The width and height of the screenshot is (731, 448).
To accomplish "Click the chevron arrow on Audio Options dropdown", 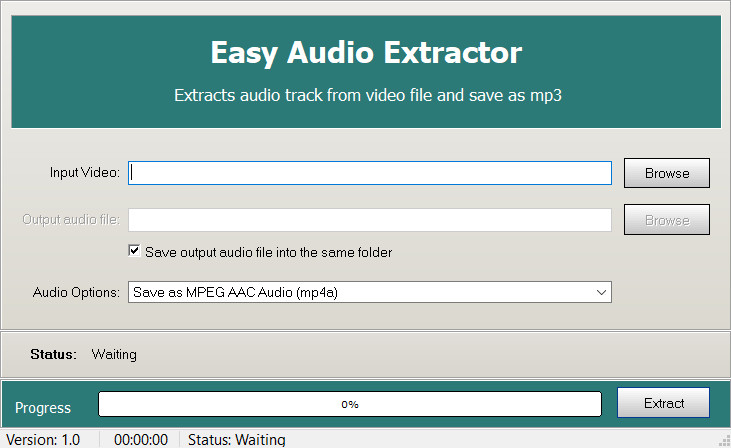I will [602, 292].
